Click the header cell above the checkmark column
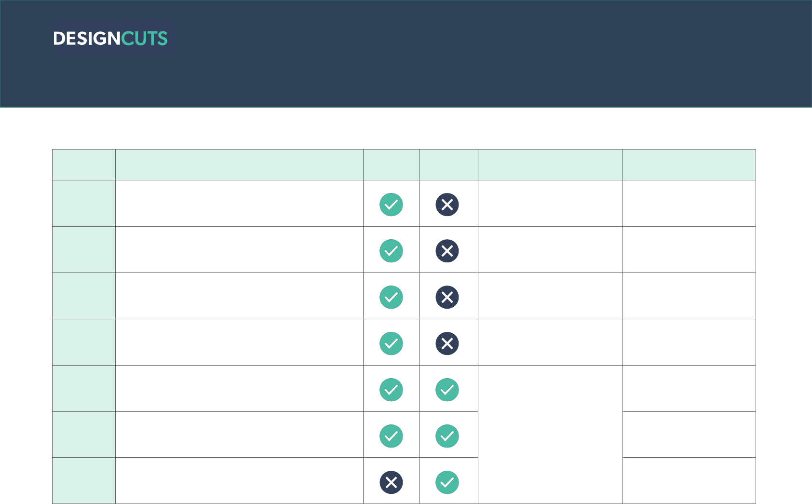 click(391, 164)
